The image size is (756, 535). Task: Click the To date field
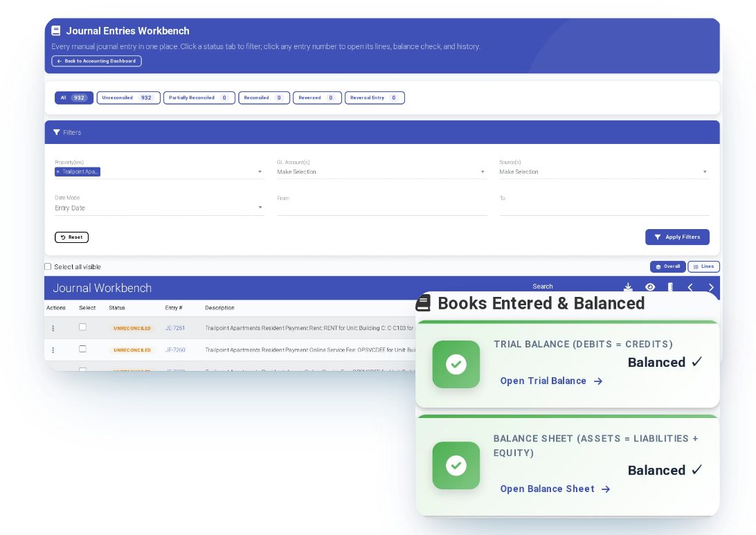(604, 208)
